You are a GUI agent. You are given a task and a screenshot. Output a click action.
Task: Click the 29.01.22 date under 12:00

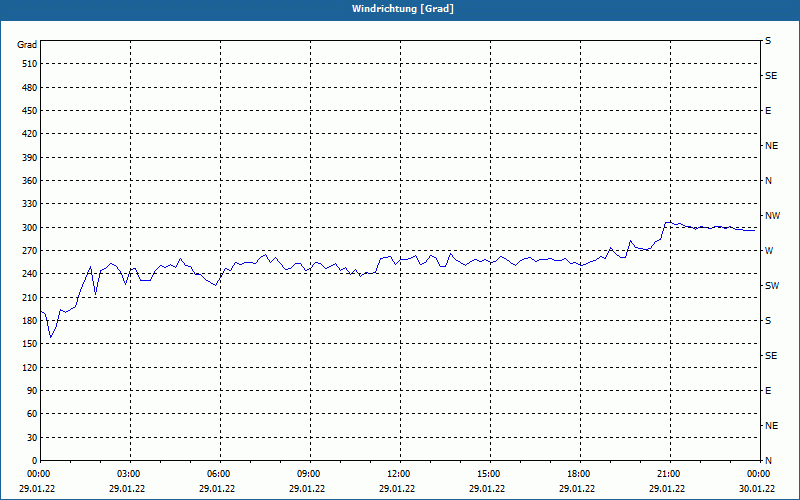[x=397, y=489]
